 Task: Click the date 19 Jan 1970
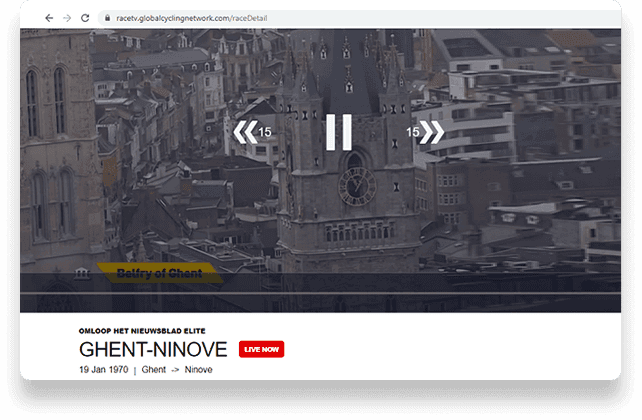[104, 370]
